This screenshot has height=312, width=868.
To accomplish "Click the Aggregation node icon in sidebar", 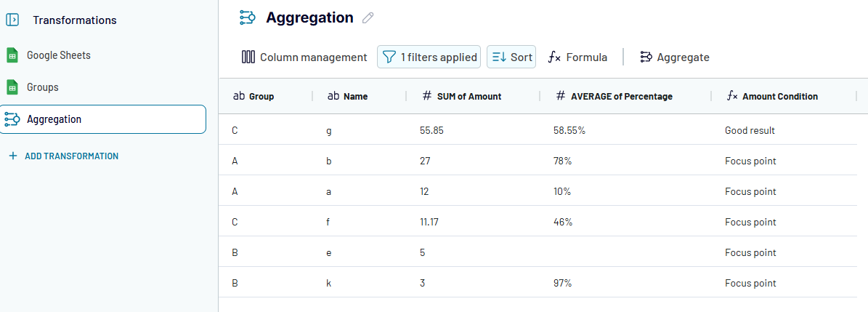I will point(12,119).
